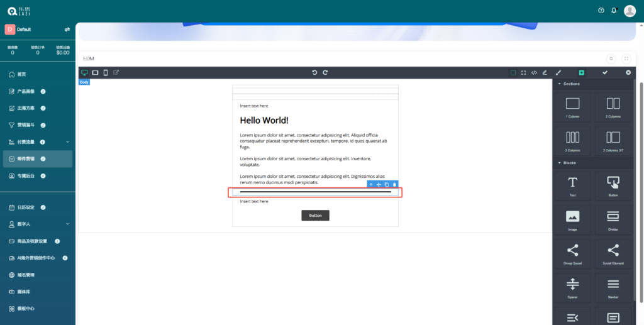Delete the selected divider element
The width and height of the screenshot is (644, 325).
point(394,184)
